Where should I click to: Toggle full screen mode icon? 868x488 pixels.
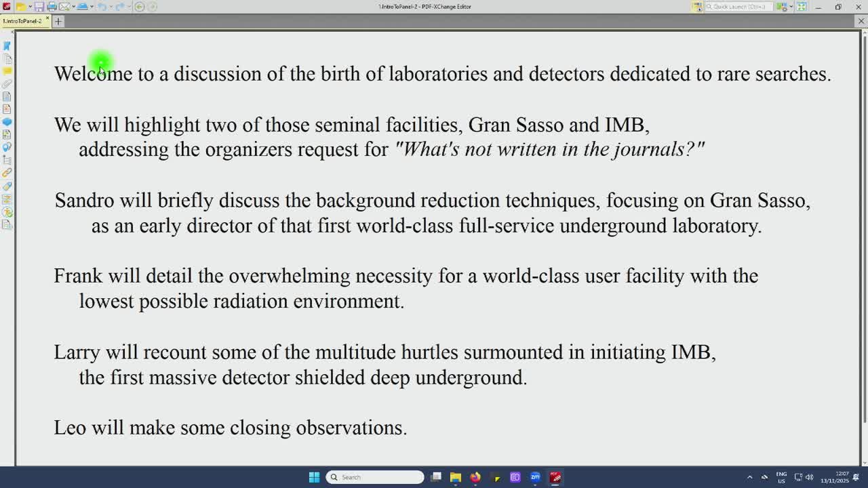point(802,7)
